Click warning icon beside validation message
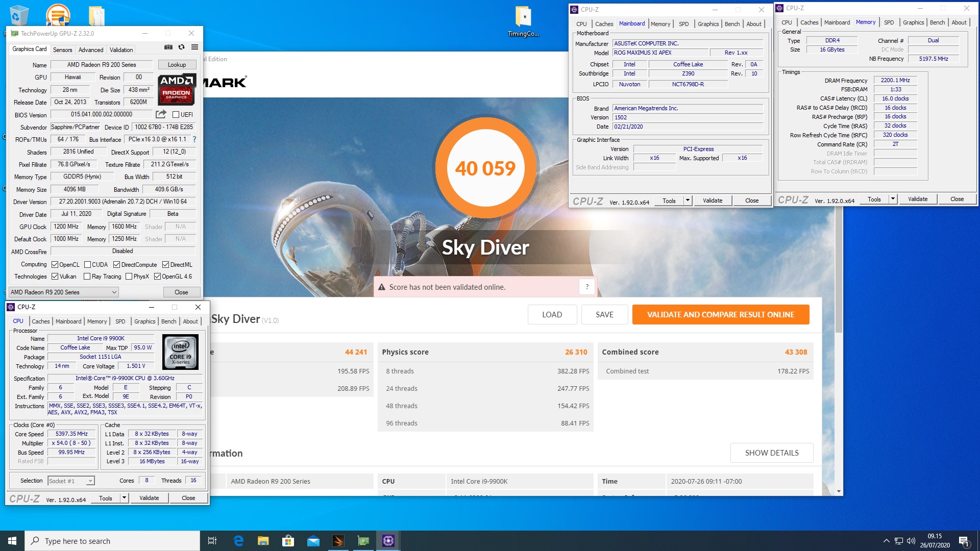 click(381, 287)
